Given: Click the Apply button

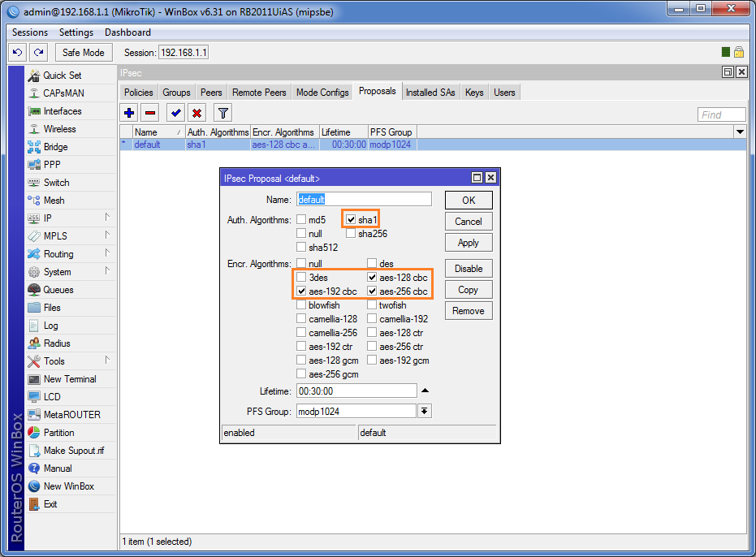Looking at the screenshot, I should [469, 243].
